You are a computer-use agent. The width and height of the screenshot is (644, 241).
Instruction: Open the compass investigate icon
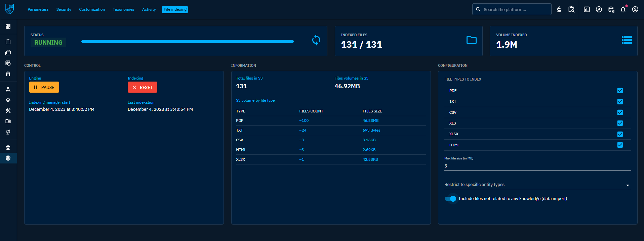click(x=599, y=9)
